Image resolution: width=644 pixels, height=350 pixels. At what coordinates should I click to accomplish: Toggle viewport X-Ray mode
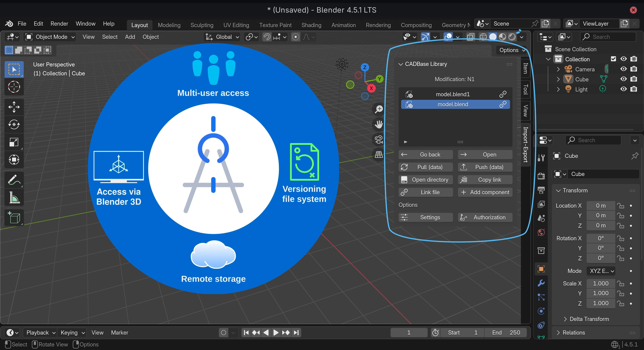[471, 37]
